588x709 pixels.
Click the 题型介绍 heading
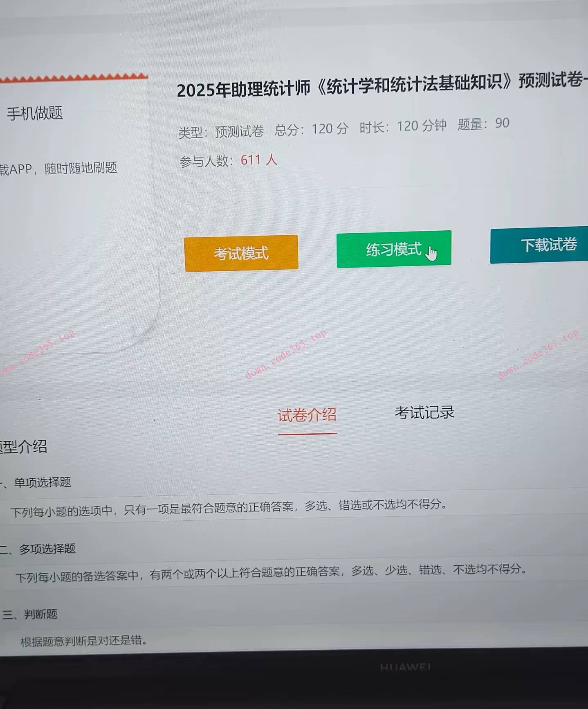[23, 447]
